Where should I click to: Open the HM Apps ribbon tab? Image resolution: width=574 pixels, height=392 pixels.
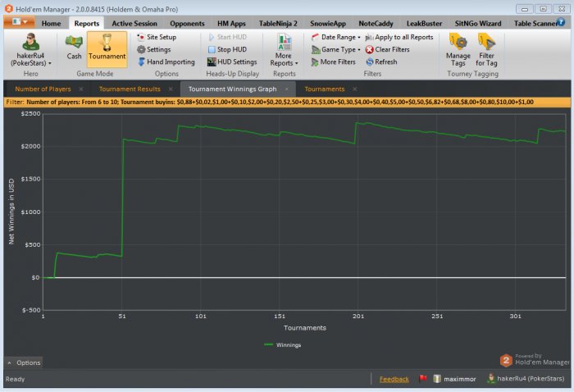(231, 24)
